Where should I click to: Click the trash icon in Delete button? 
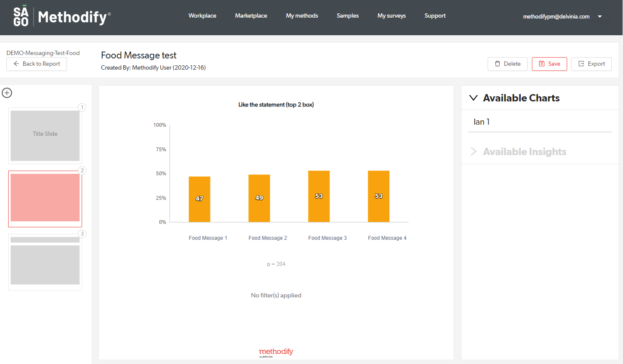498,64
